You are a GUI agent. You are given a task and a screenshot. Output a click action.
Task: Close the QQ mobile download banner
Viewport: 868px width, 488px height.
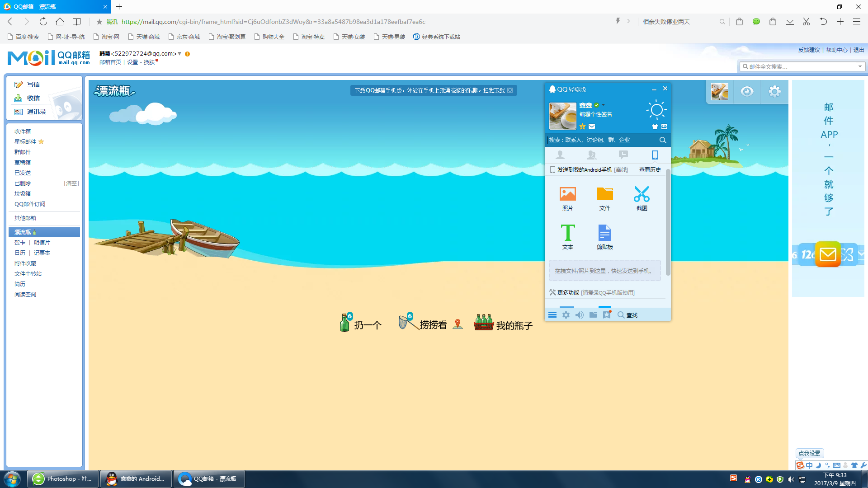click(x=510, y=90)
